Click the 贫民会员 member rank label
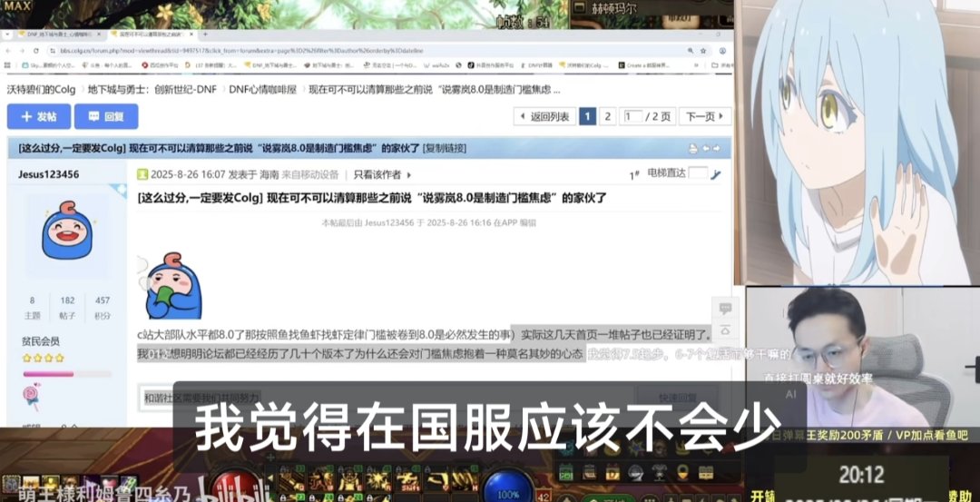The image size is (980, 502). coord(41,341)
